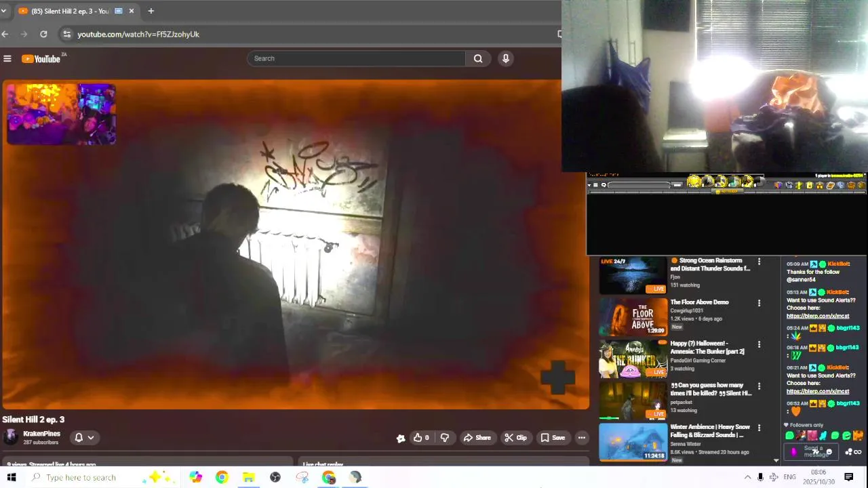This screenshot has width=868, height=488.
Task: Click the overlay toolbar text entry bar
Action: pos(639,185)
